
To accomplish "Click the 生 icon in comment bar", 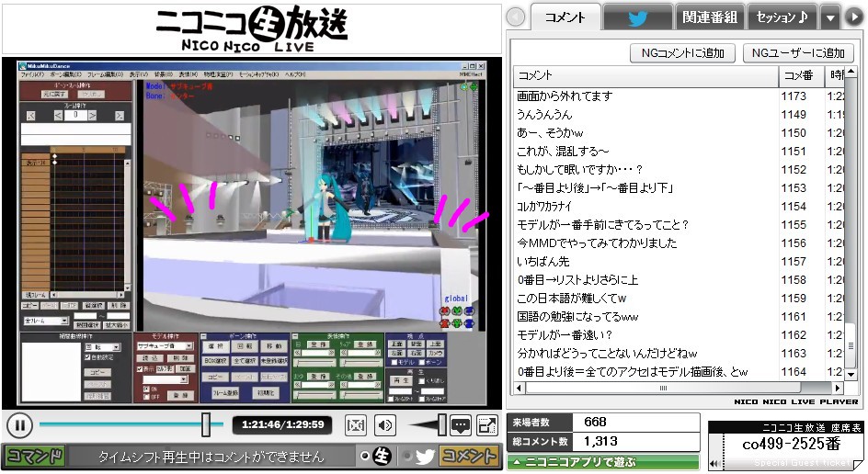I will pos(382,457).
